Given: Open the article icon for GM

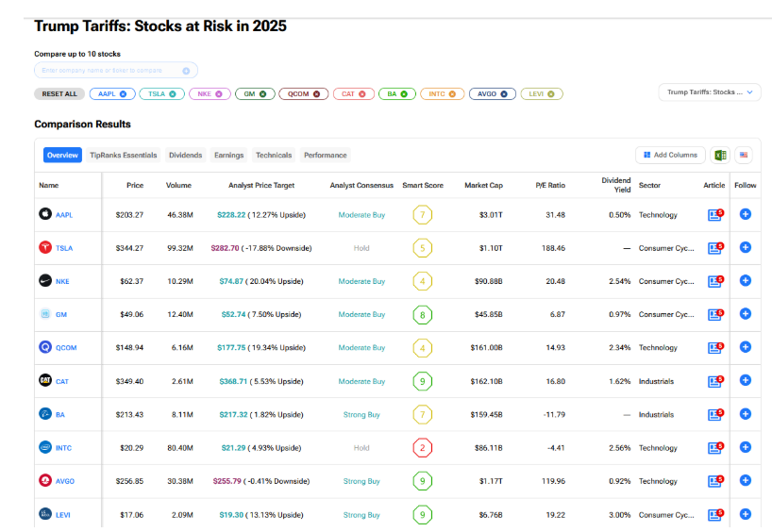Looking at the screenshot, I should (x=715, y=314).
